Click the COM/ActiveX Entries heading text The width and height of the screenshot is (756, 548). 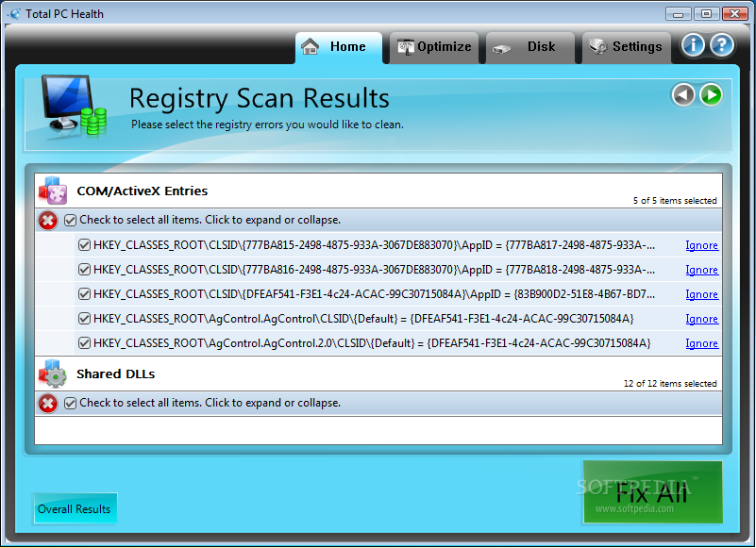tap(143, 191)
